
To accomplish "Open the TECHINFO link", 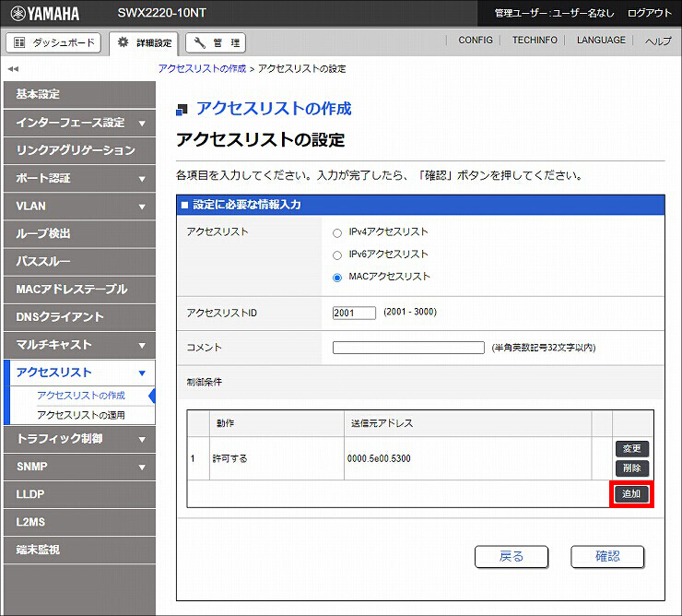I will coord(535,40).
